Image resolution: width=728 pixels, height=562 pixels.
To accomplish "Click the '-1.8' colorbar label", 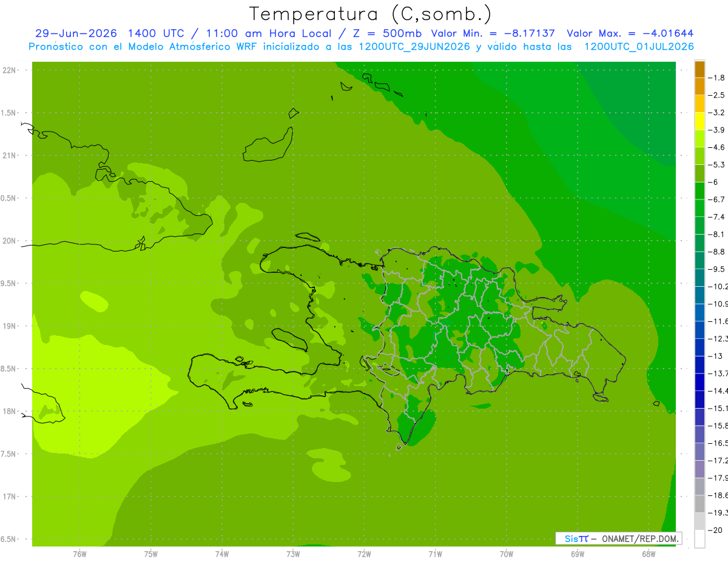I will [x=716, y=78].
